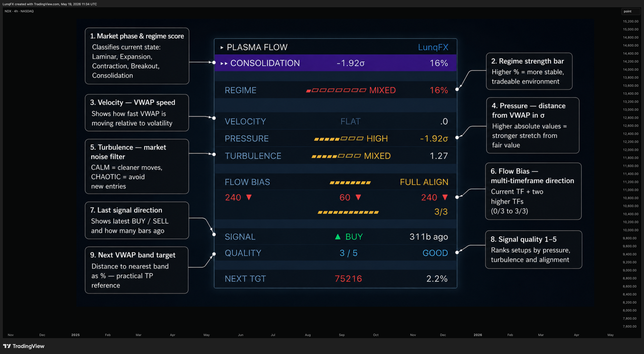Click the SIGNAL row label
This screenshot has width=644, height=354.
click(240, 237)
